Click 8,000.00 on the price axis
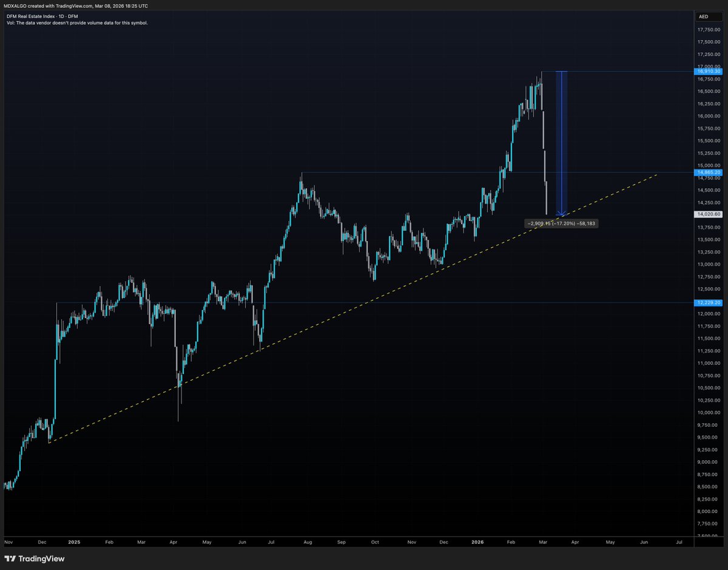The width and height of the screenshot is (728, 570). tap(709, 511)
